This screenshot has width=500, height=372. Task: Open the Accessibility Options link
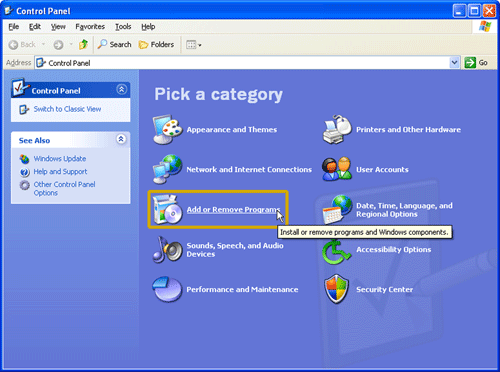click(x=393, y=250)
